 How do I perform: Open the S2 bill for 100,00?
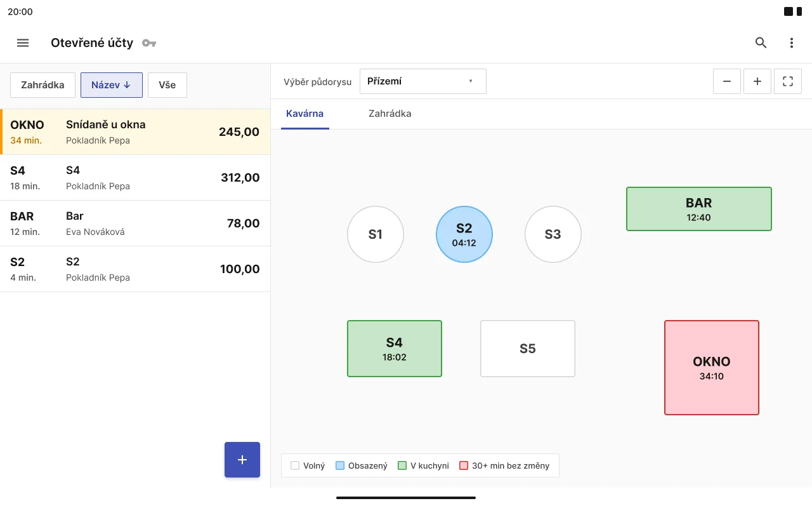(x=135, y=269)
